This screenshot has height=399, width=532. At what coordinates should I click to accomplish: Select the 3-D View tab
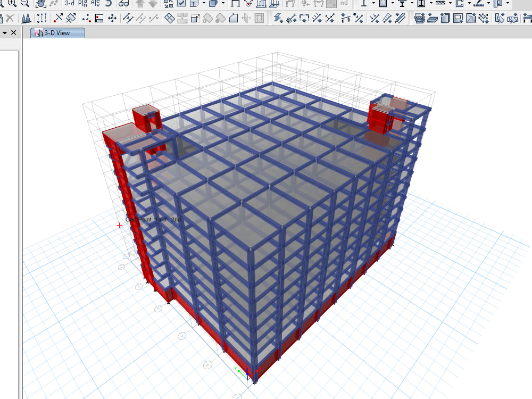pyautogui.click(x=57, y=32)
